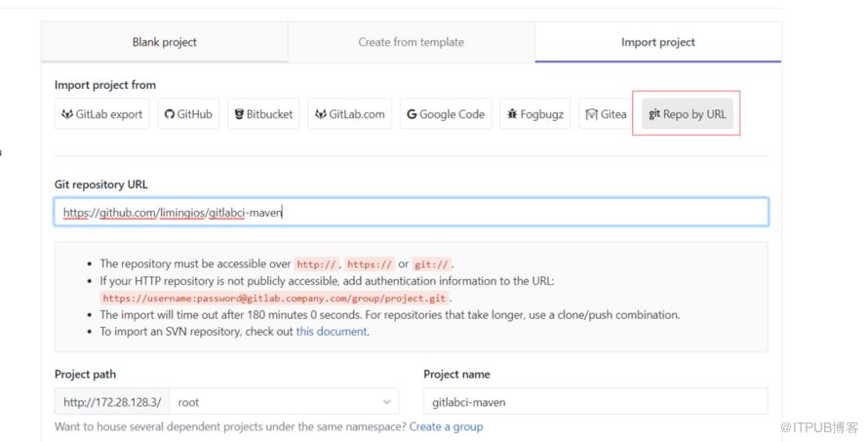Image resolution: width=868 pixels, height=442 pixels.
Task: Click the http://172.28.128.3/ path prefix
Action: [112, 402]
